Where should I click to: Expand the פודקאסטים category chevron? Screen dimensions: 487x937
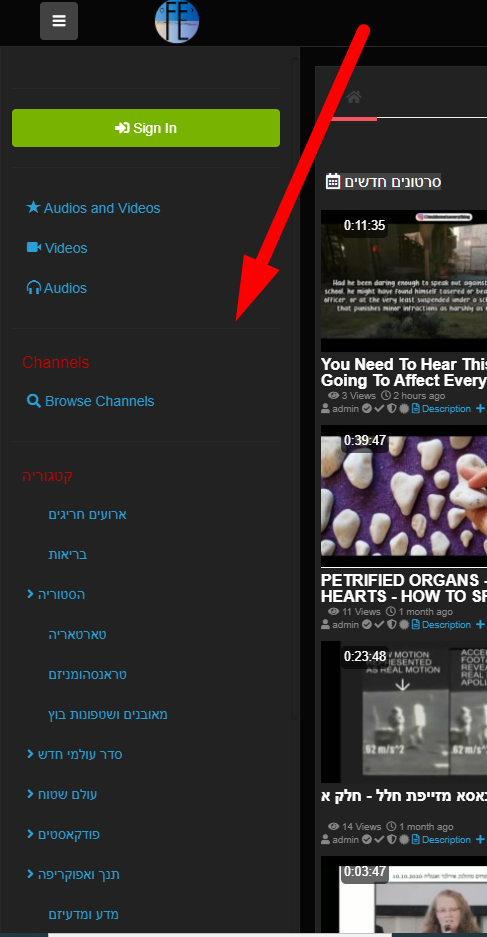point(30,834)
